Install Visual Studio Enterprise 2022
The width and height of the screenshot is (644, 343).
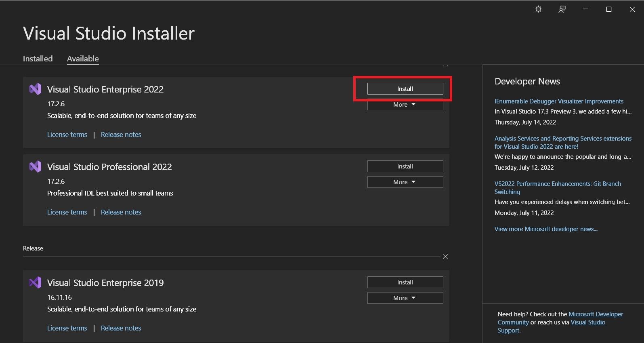point(405,89)
